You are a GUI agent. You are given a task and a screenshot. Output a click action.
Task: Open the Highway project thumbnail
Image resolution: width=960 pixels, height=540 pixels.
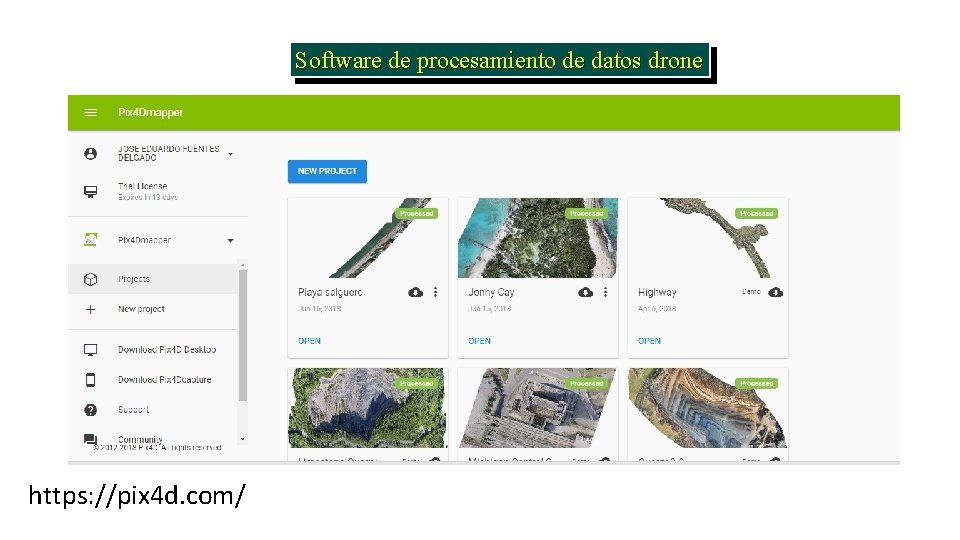click(708, 238)
